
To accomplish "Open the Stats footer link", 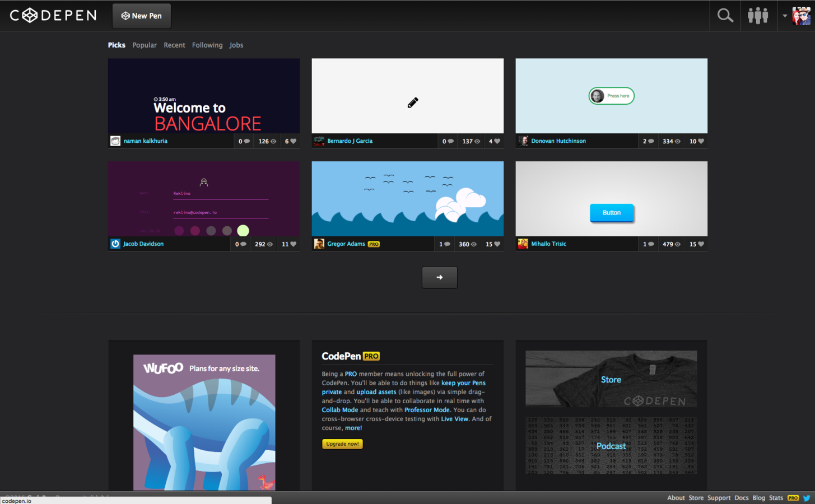I will click(776, 498).
